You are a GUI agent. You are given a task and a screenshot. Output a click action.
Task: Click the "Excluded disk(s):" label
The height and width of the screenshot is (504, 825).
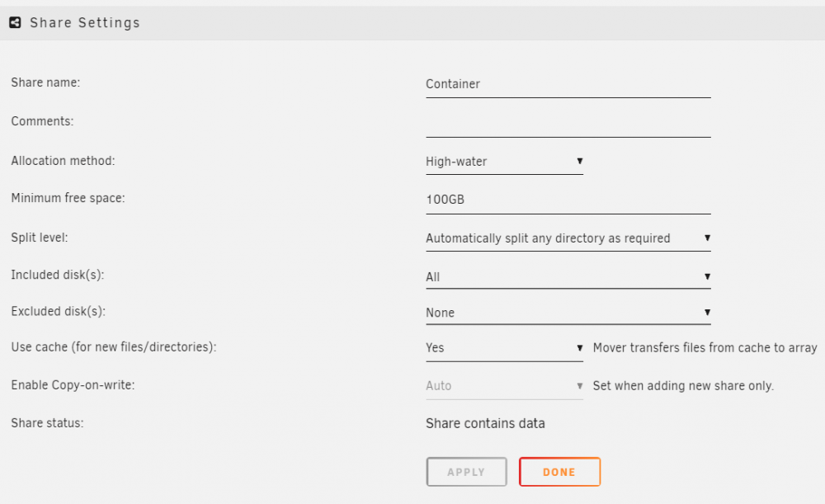[59, 311]
